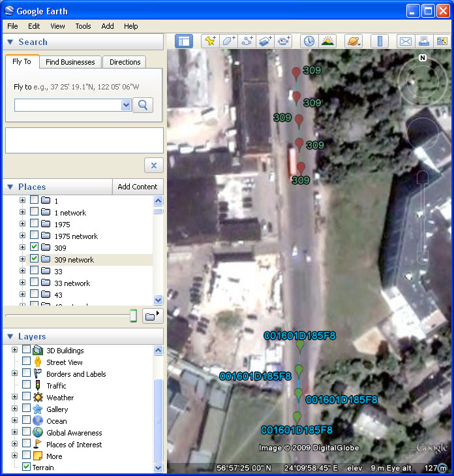
Task: Click the Places list scroll-down arrow
Action: pos(158,300)
